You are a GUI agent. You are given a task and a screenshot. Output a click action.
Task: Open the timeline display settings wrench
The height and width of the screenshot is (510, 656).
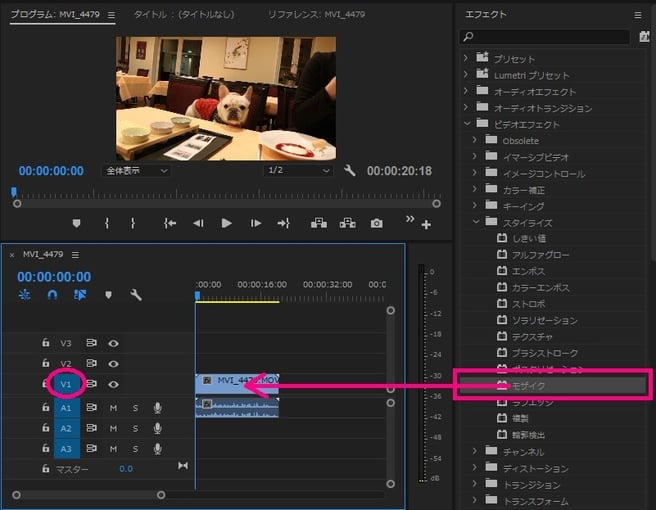136,295
